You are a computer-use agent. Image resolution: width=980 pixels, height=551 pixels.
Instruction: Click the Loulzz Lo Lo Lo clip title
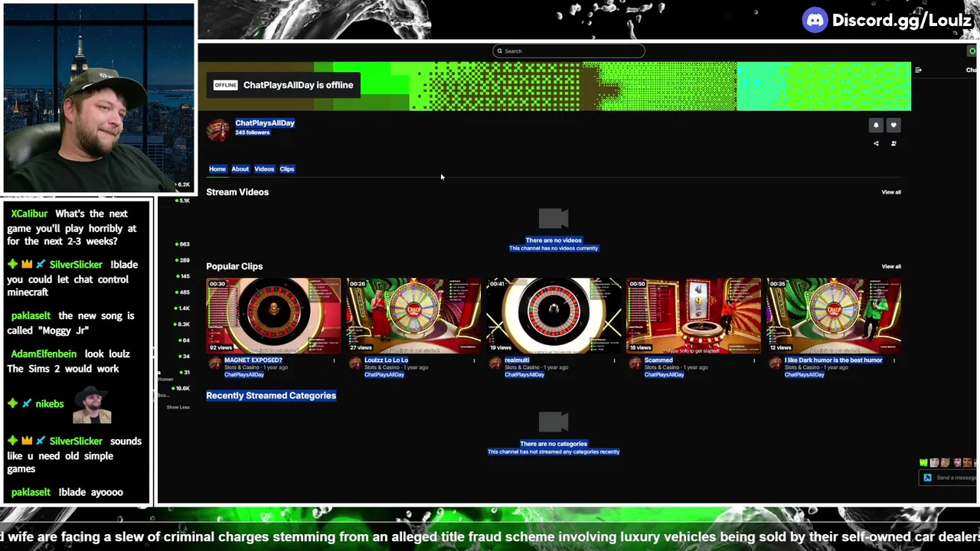coord(387,360)
